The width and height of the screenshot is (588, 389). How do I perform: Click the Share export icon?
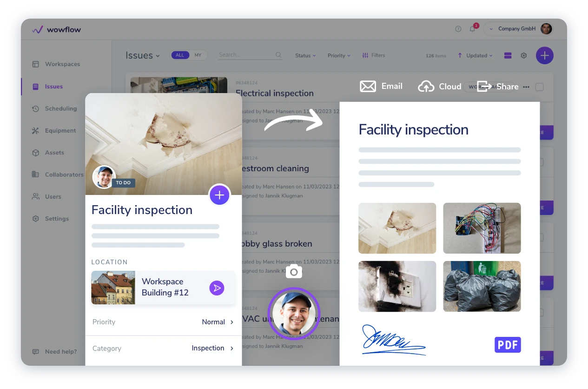coord(484,87)
